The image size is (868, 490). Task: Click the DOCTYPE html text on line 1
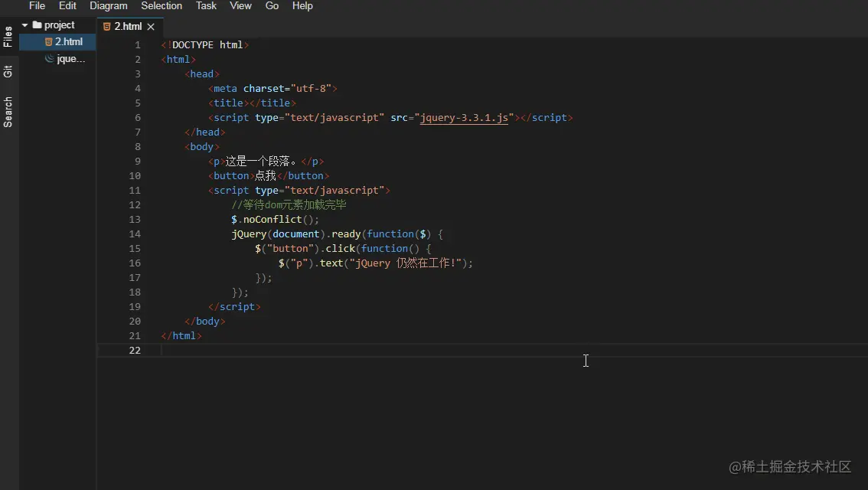(x=207, y=45)
